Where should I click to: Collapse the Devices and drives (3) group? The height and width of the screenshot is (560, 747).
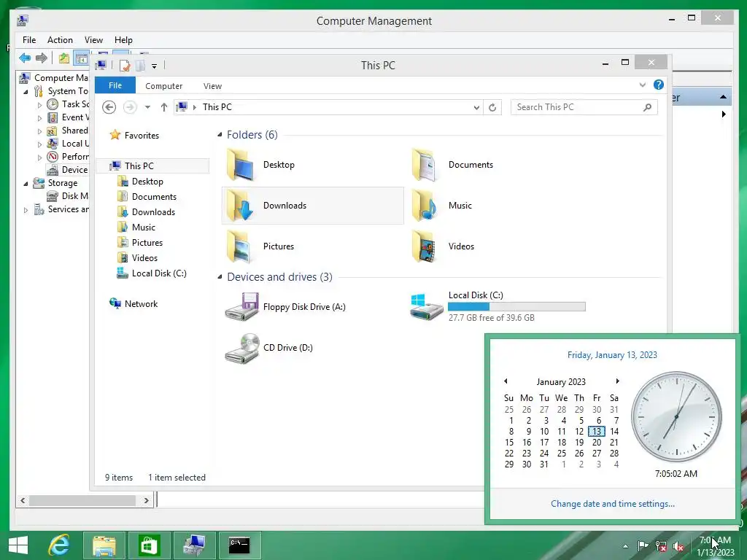click(220, 277)
